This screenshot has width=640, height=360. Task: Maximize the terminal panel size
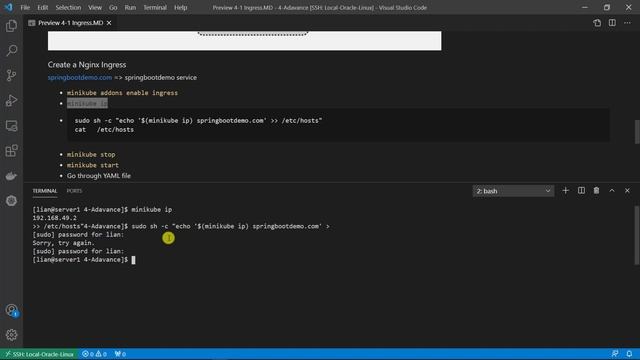(612, 191)
